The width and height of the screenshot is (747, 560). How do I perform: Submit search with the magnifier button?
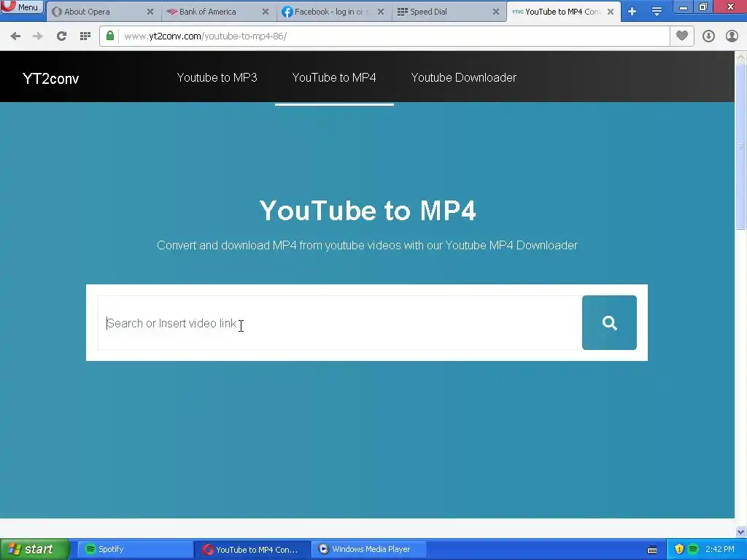609,323
